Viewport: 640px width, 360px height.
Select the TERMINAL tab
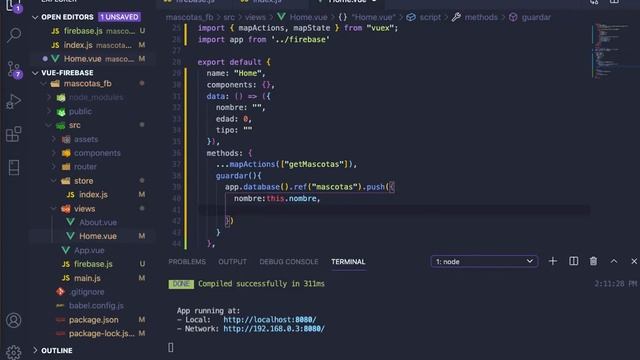coord(348,262)
